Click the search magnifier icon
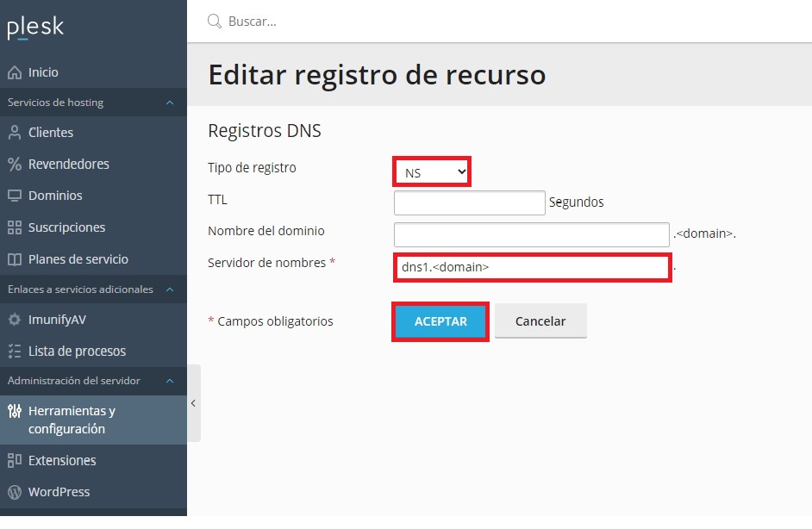The image size is (812, 529). pos(214,22)
